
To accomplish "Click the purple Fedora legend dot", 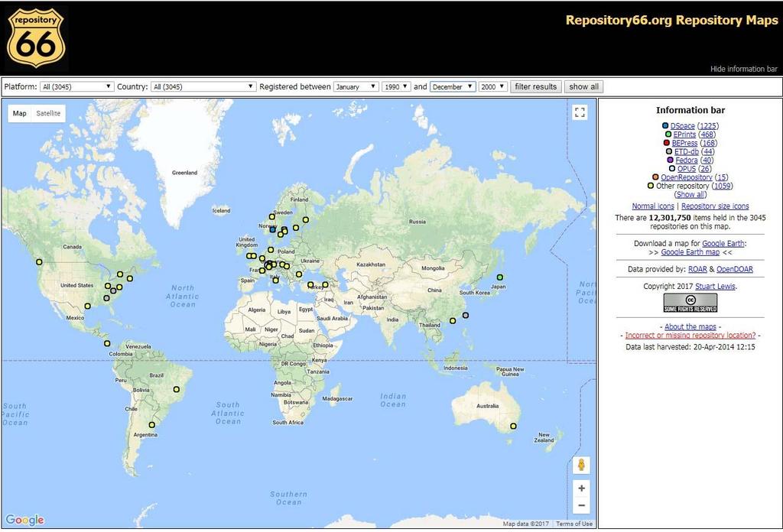I will coord(670,161).
